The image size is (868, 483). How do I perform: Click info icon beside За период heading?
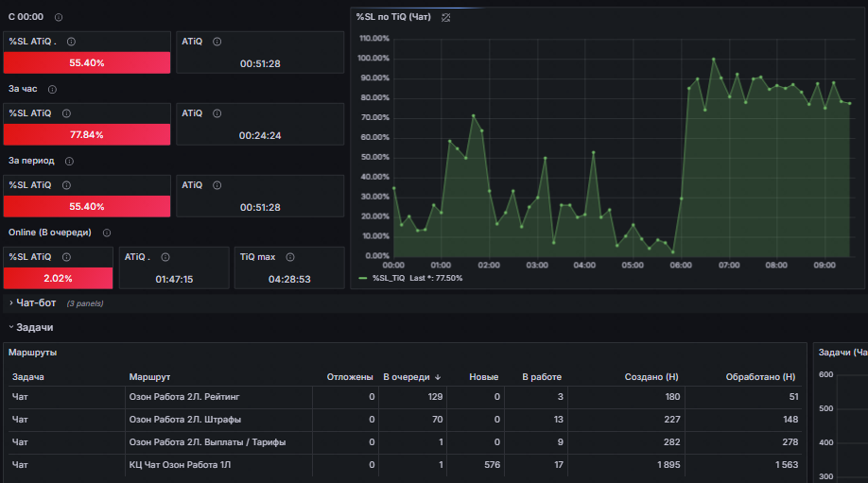tap(69, 161)
